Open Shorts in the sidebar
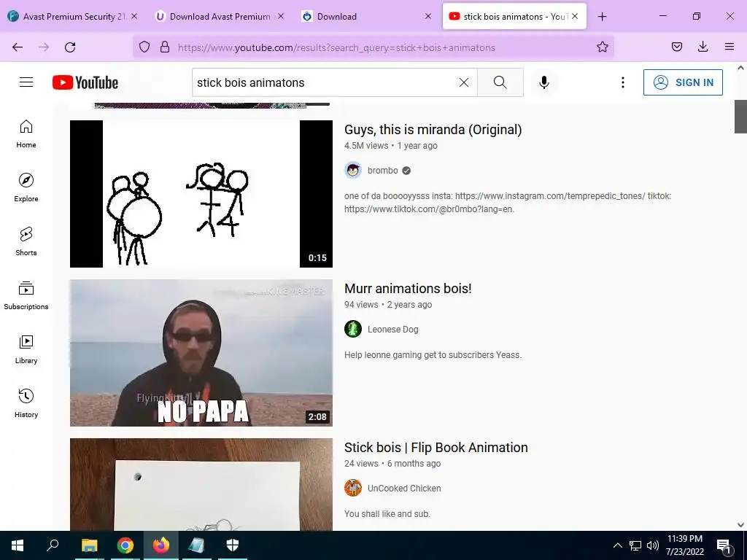 pyautogui.click(x=26, y=241)
